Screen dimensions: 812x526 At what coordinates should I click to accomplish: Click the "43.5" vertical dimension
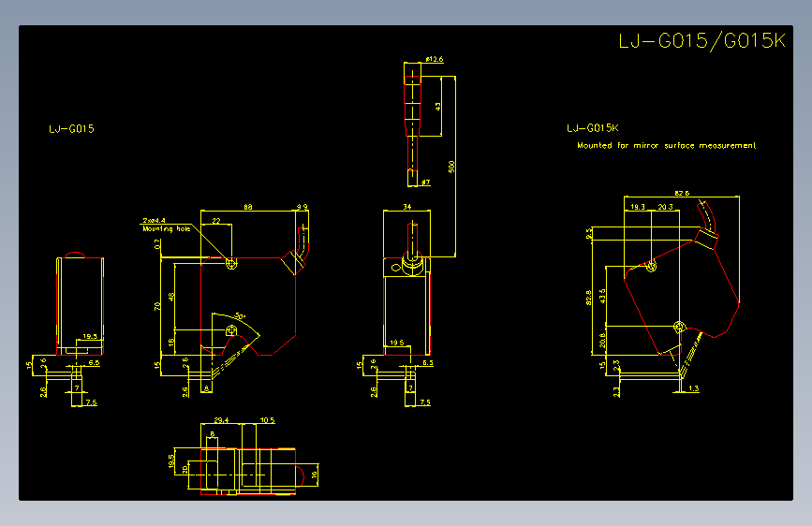point(602,297)
